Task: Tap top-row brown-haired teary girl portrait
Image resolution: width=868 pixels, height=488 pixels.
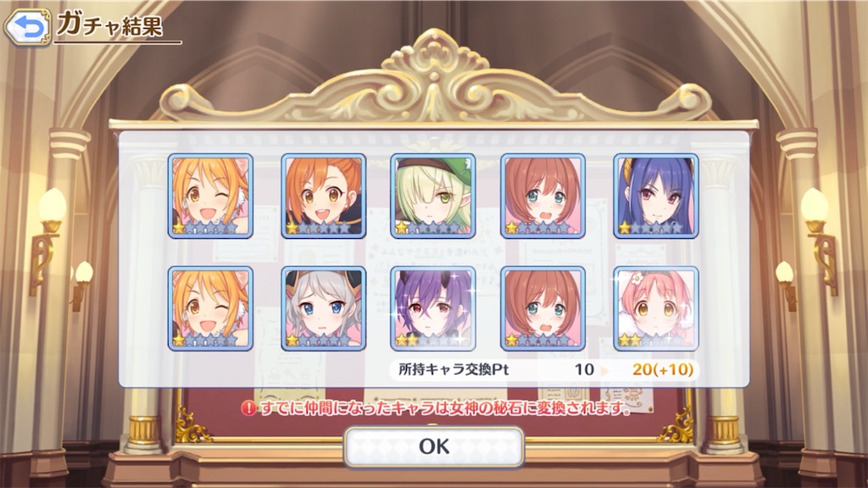Action: [x=543, y=196]
